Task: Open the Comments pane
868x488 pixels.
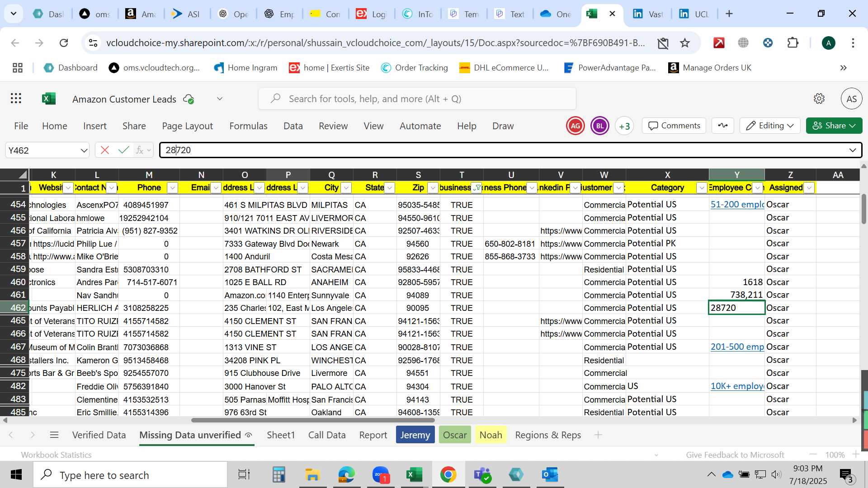Action: 674,126
